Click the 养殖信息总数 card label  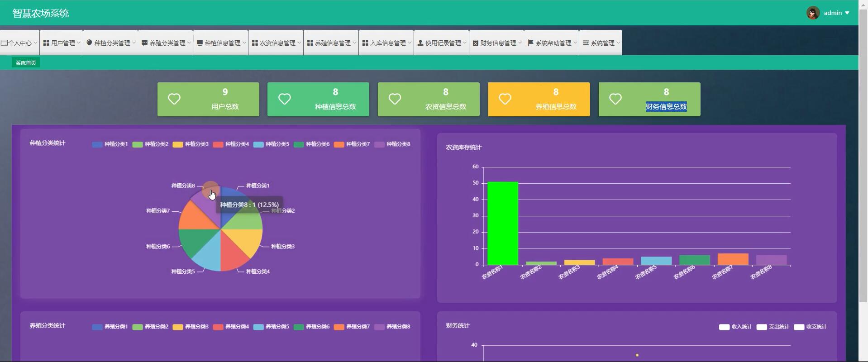(x=556, y=107)
